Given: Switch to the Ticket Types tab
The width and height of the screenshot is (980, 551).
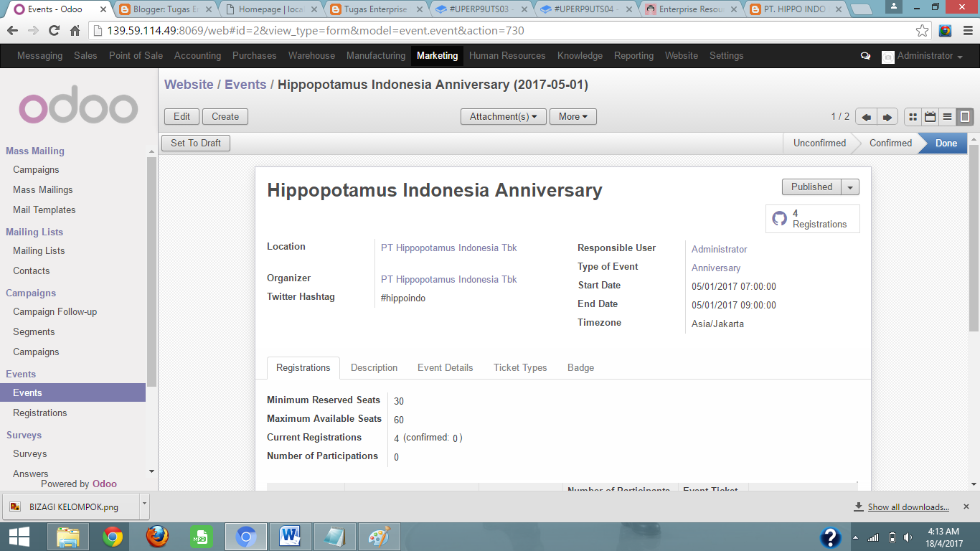Looking at the screenshot, I should pos(520,368).
